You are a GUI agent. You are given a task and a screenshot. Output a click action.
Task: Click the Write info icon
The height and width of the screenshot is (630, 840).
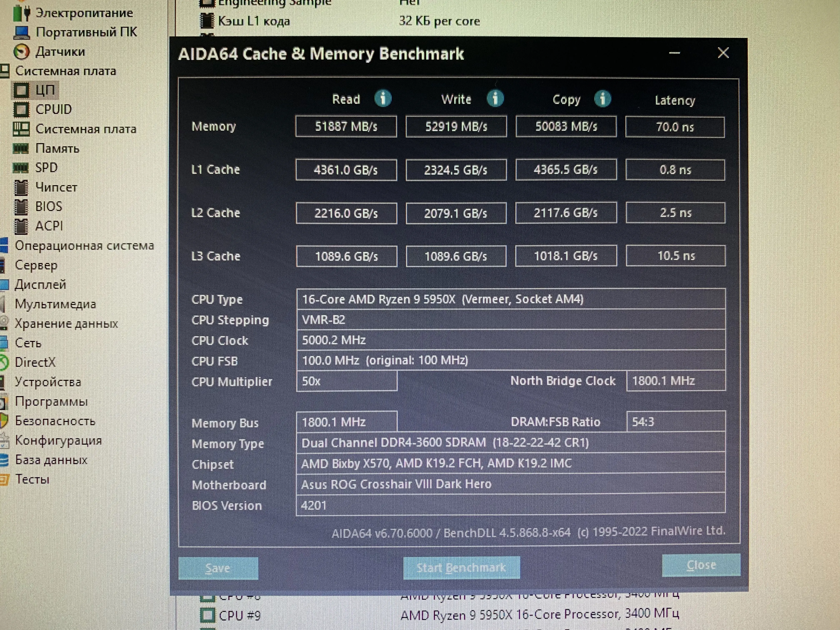495,99
